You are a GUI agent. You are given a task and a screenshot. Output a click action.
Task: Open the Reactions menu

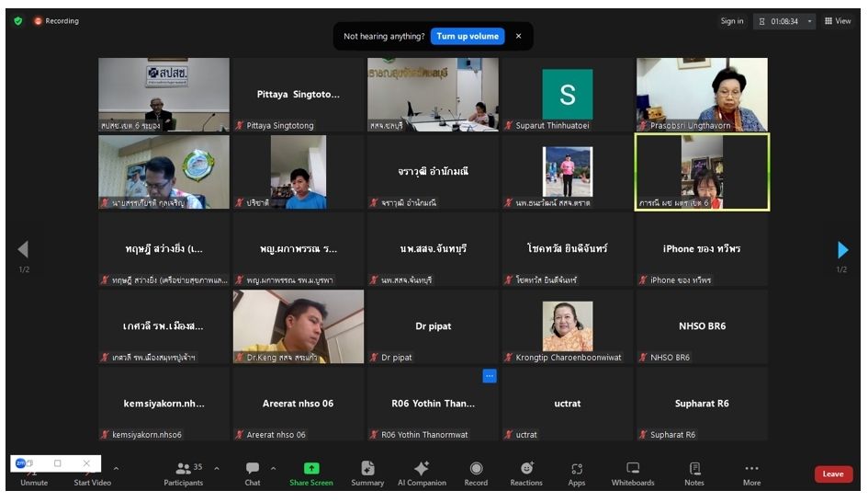coord(526,473)
